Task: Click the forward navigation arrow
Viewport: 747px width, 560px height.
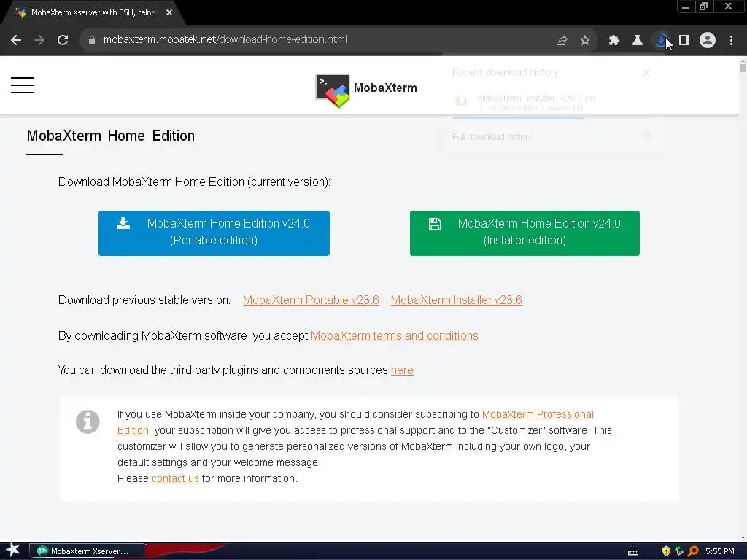Action: click(x=39, y=40)
